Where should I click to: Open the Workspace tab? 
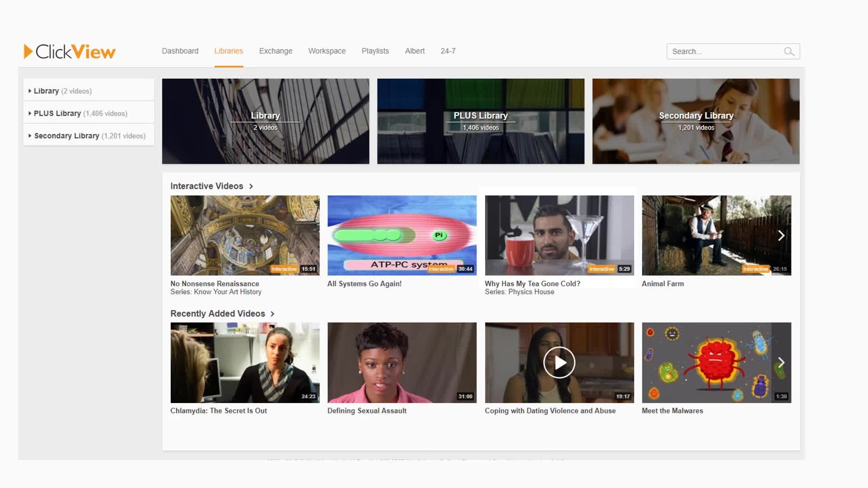pyautogui.click(x=327, y=51)
